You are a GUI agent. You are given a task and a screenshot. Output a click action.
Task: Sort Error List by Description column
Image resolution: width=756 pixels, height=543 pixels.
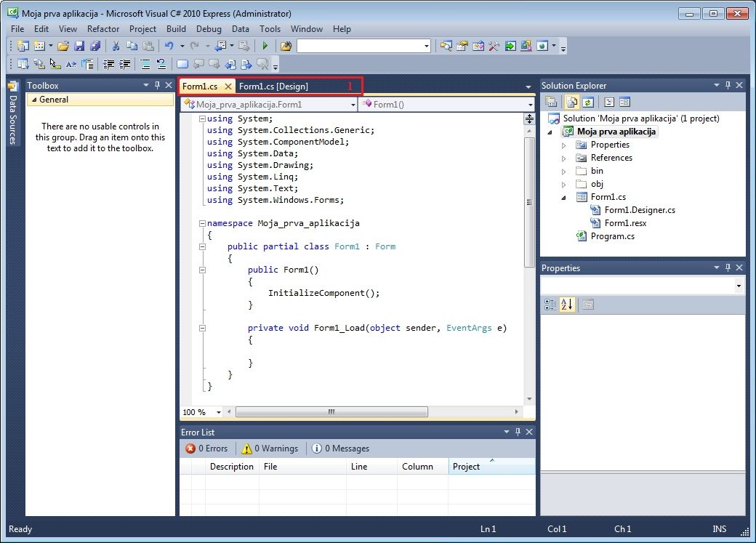[x=232, y=467]
